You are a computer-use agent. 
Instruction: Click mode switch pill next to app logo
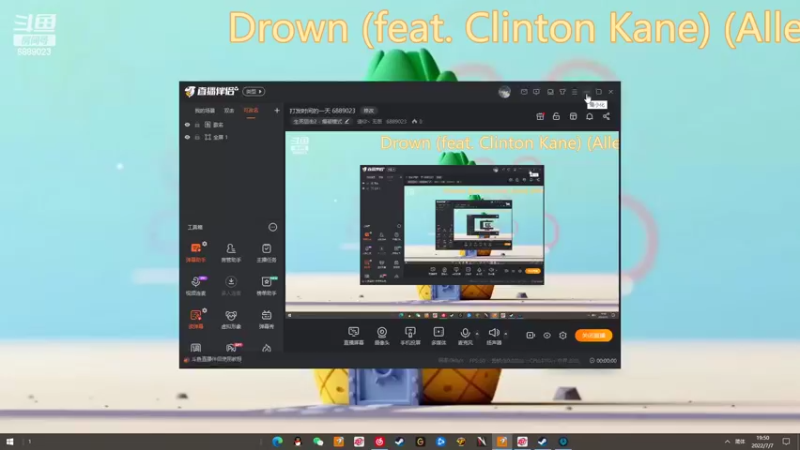point(254,92)
